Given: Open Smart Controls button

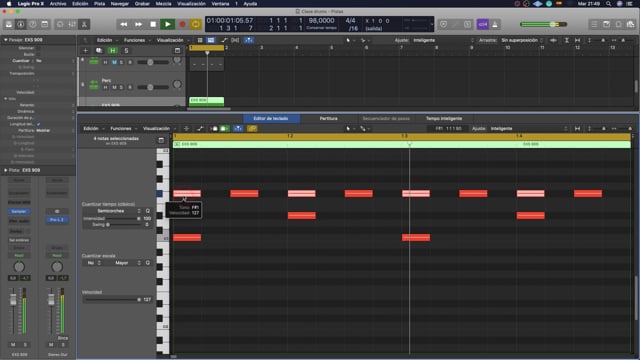Looking at the screenshot, I should pos(60,24).
